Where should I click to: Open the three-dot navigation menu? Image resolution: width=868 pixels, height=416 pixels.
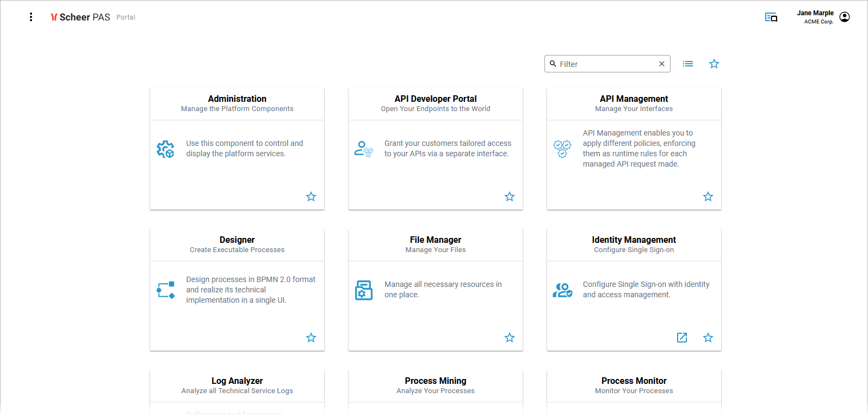pos(31,17)
